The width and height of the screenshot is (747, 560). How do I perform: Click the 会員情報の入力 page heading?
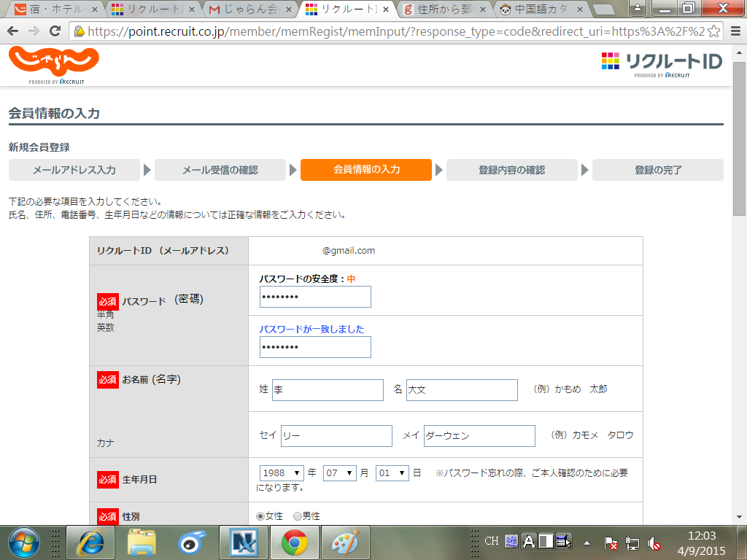click(54, 113)
